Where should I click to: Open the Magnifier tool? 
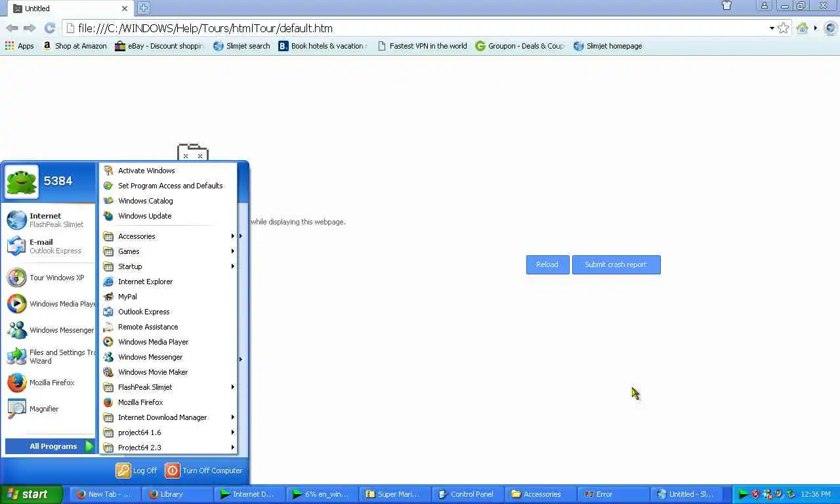[x=50, y=409]
